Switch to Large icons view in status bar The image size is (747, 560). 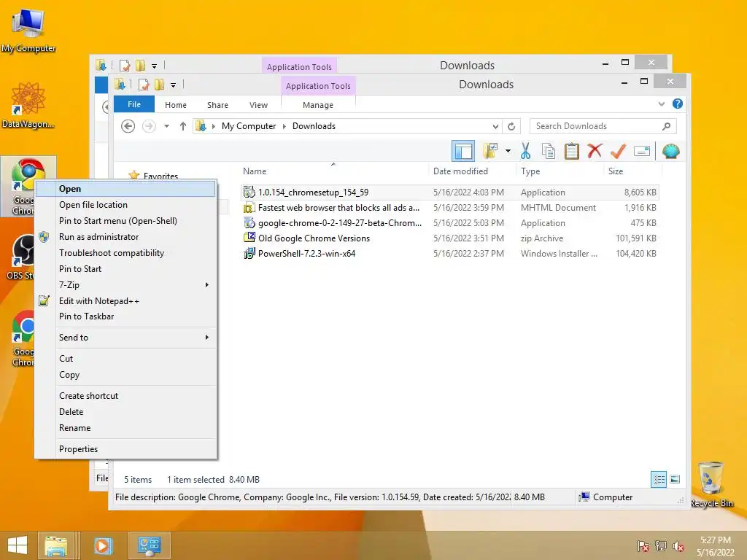(x=675, y=479)
